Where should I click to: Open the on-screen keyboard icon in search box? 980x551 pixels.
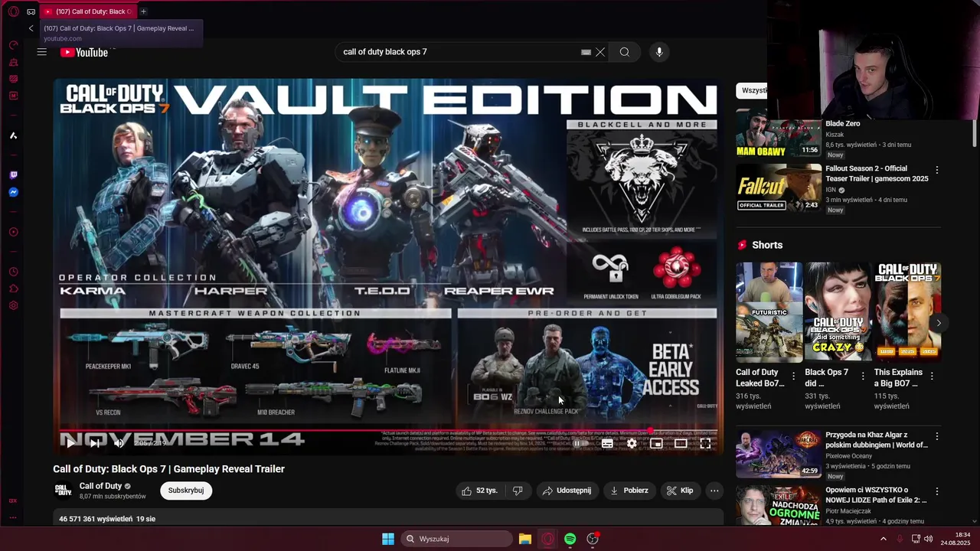click(586, 52)
